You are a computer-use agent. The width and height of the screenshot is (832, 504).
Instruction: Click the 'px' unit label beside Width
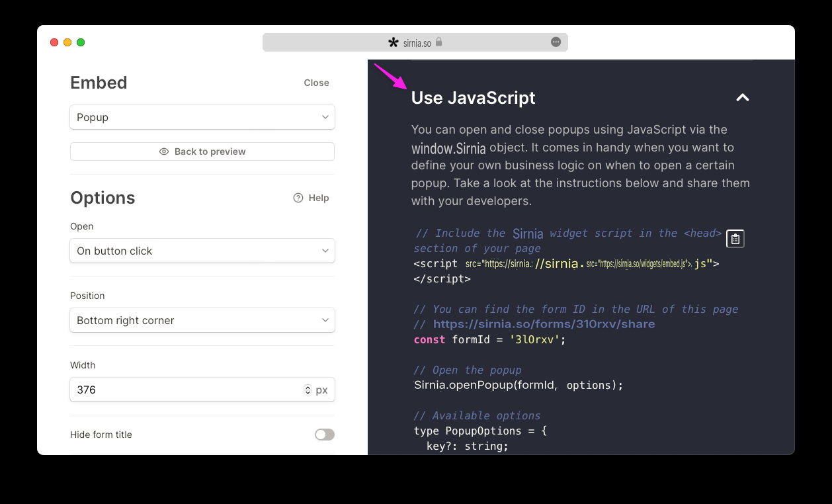(321, 390)
